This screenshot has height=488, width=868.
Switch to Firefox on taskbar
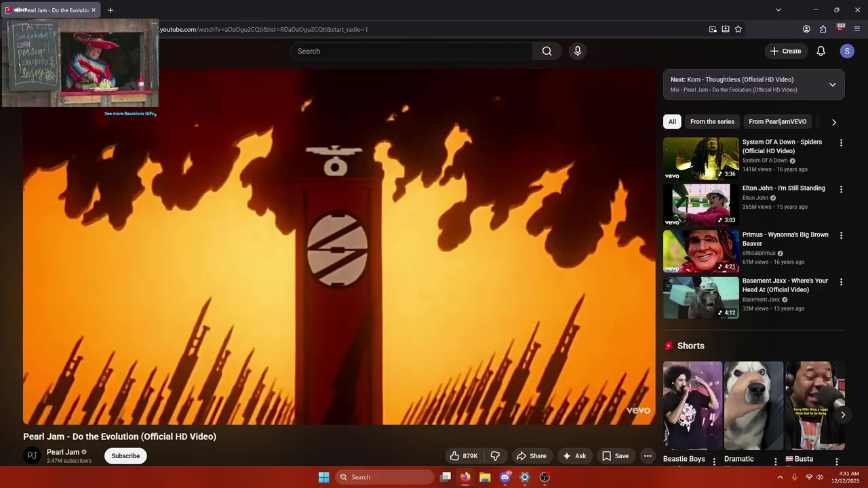point(465,477)
